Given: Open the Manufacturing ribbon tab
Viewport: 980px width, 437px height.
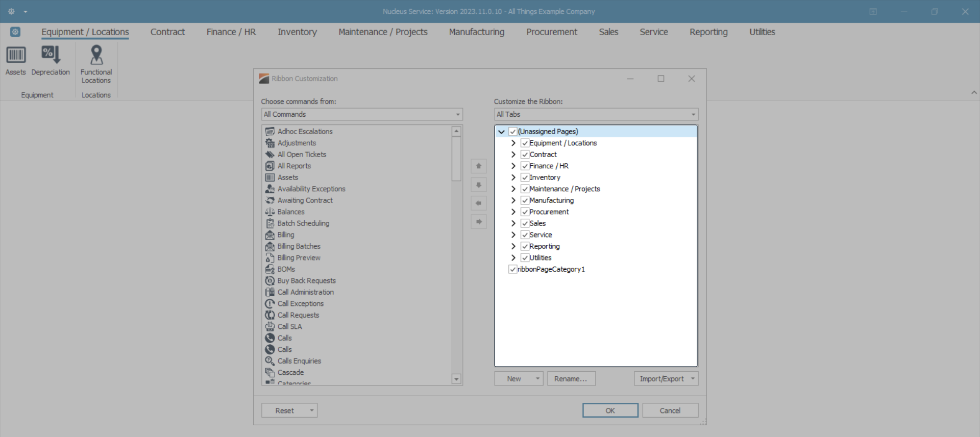Looking at the screenshot, I should (x=477, y=32).
